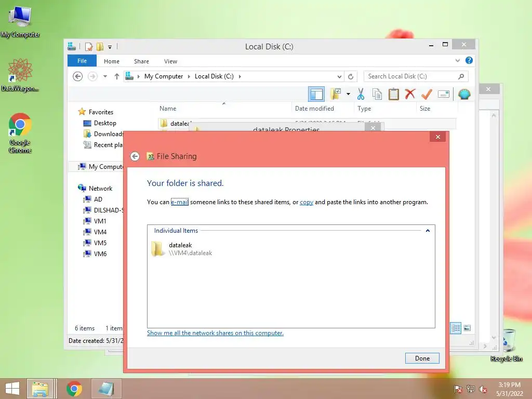Open the View ribbon tab

pyautogui.click(x=170, y=61)
